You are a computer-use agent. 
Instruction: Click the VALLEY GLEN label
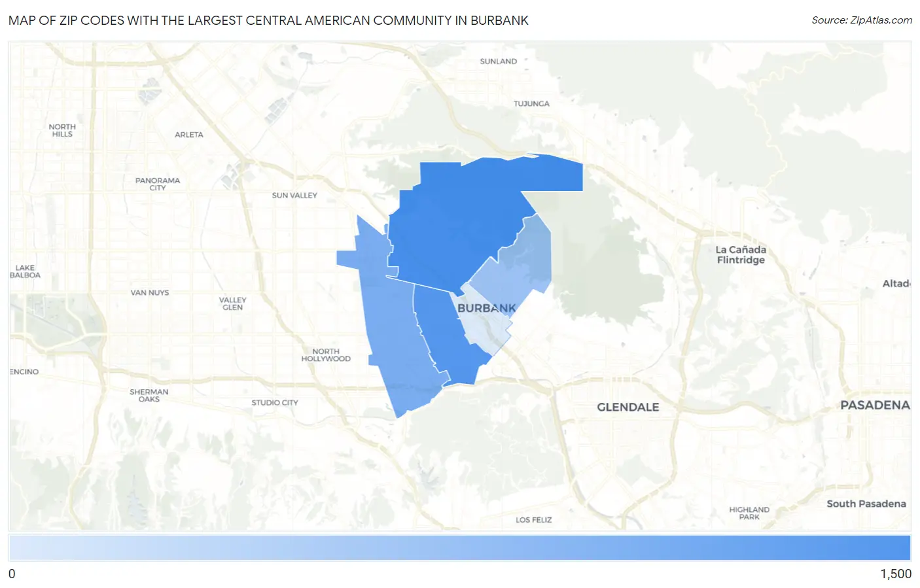(x=233, y=303)
